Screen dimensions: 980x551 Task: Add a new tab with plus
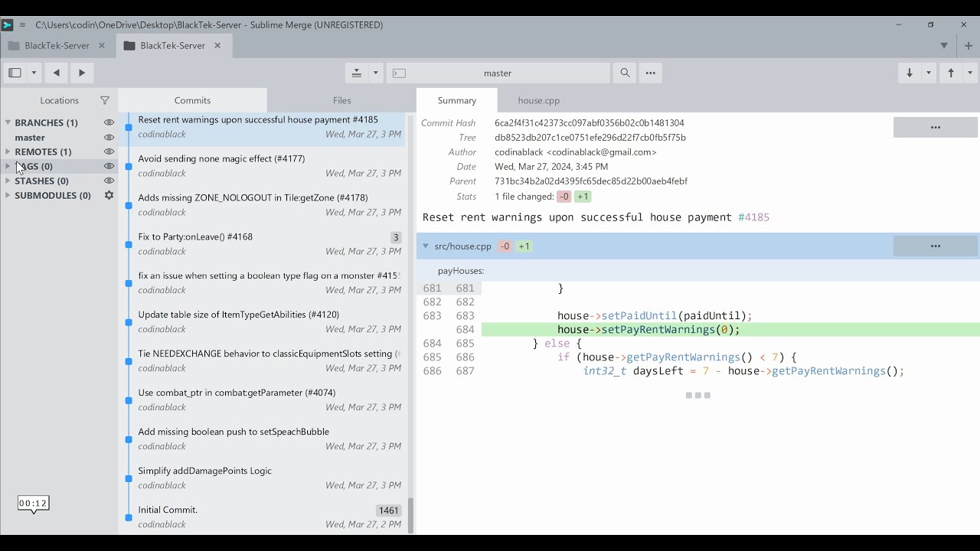969,45
